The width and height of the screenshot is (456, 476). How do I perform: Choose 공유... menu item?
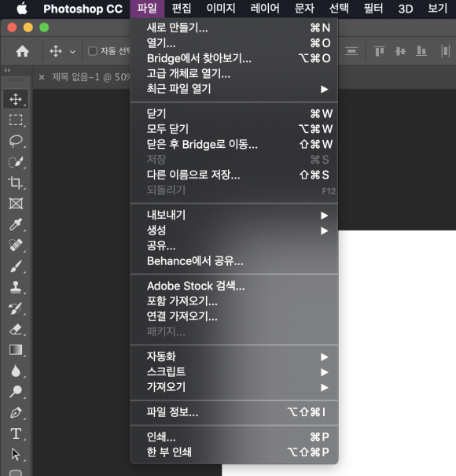[234, 245]
